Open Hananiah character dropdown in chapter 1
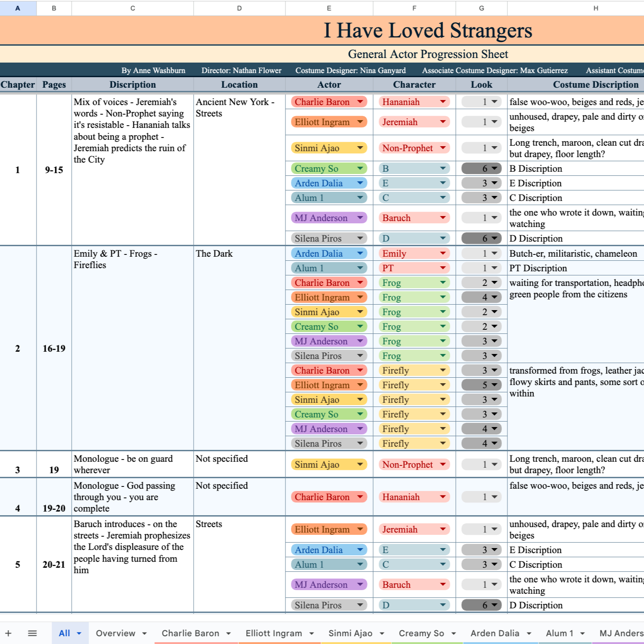Viewport: 644px width, 644px height. tap(414, 102)
